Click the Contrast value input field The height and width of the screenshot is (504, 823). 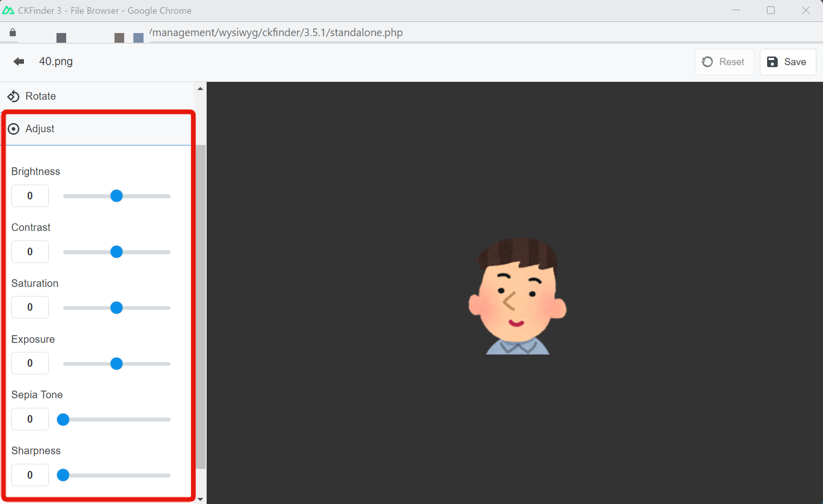(x=30, y=252)
